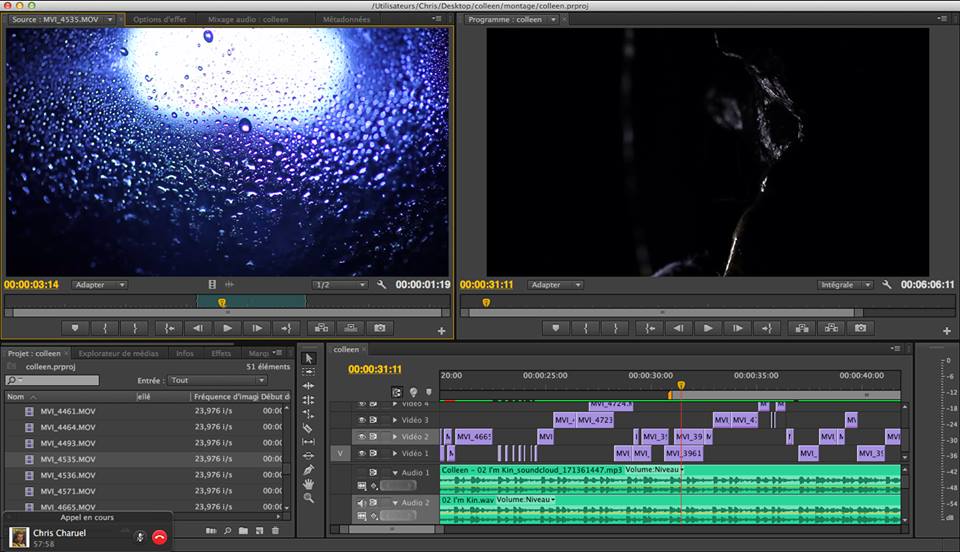Viewport: 960px width, 552px height.
Task: Expand the Vidéo 1 track triangle
Action: [395, 454]
